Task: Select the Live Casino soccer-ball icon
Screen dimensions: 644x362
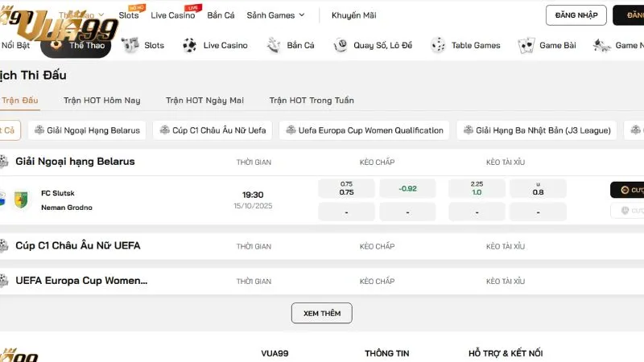Action: (x=190, y=46)
